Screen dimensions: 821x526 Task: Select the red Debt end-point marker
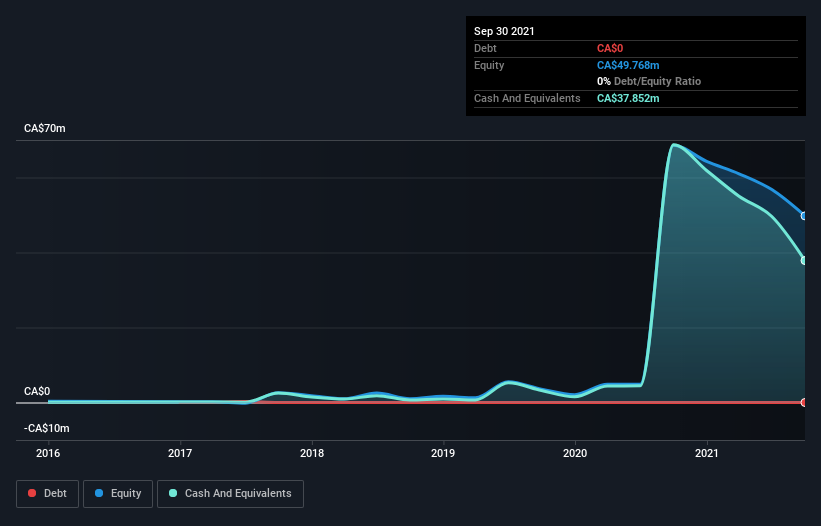(x=804, y=402)
